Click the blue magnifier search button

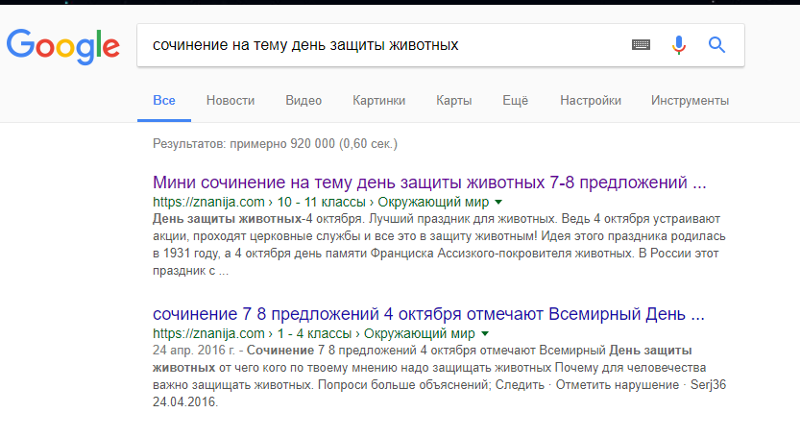pos(717,45)
